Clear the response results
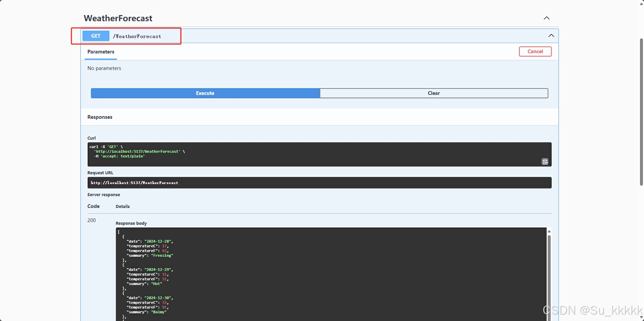Viewport: 644px width, 321px height. (434, 93)
